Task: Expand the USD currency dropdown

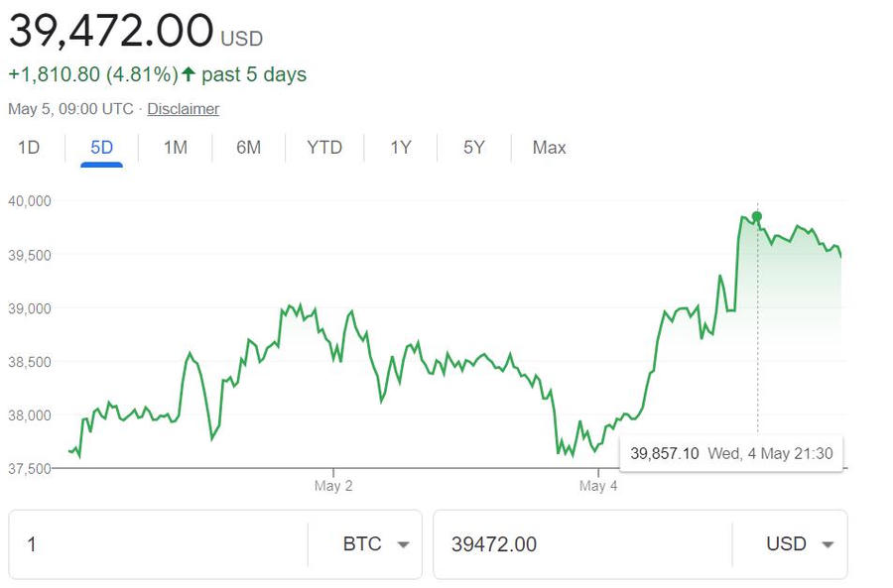Action: pyautogui.click(x=799, y=544)
